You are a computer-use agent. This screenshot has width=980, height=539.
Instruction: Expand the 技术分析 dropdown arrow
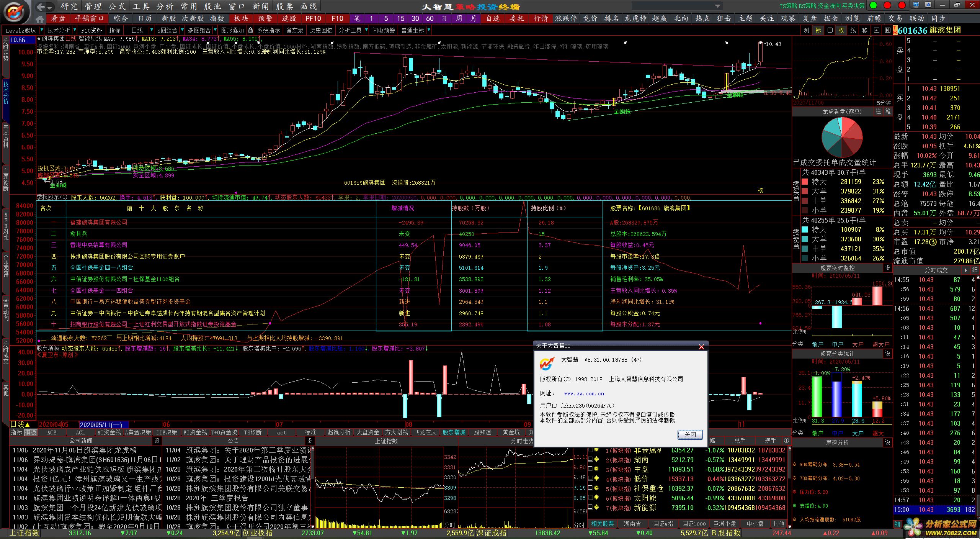[x=74, y=30]
